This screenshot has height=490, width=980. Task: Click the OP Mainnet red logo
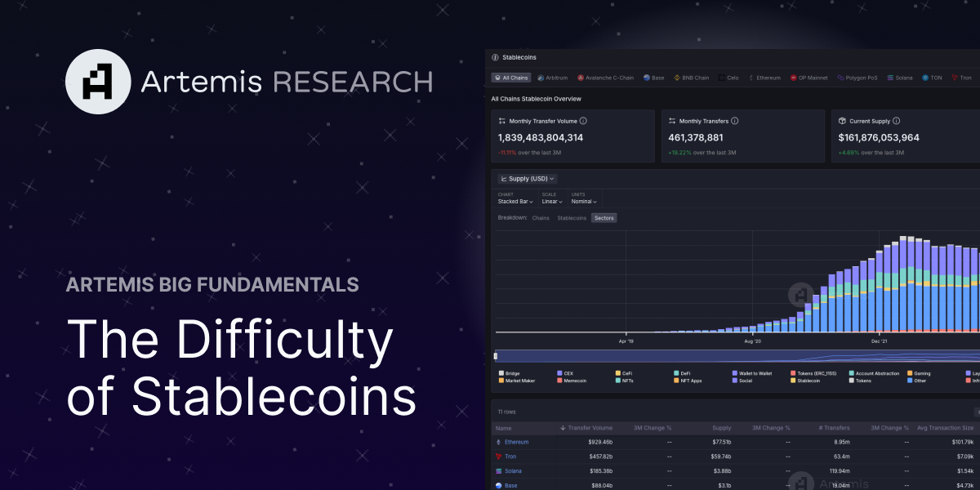click(x=794, y=78)
